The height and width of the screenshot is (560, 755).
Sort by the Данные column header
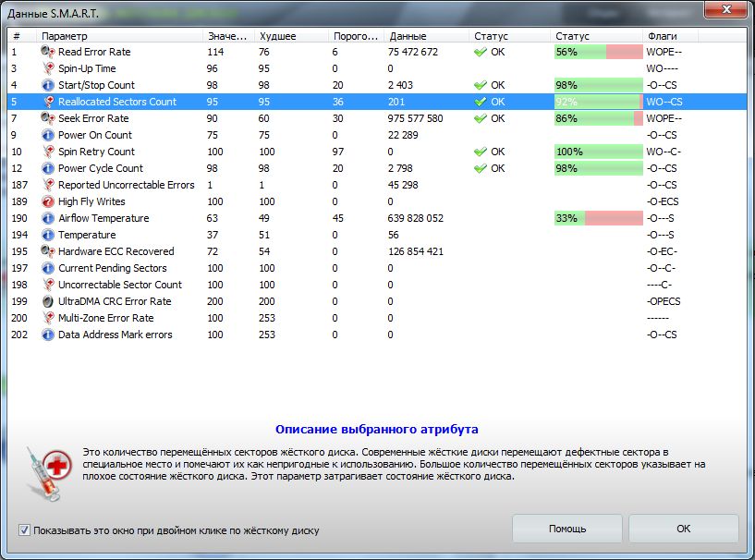426,36
